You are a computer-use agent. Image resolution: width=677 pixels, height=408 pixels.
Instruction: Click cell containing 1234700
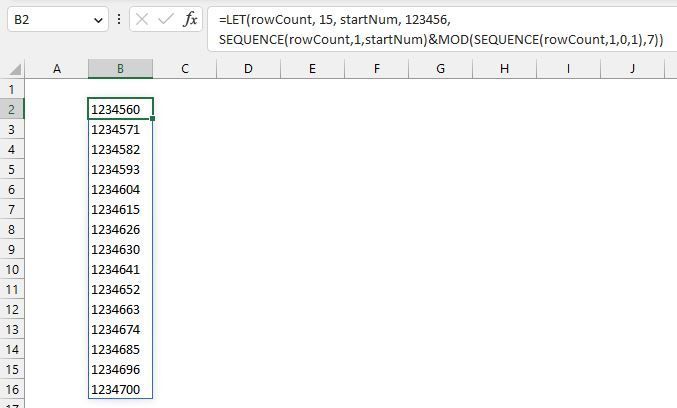(120, 389)
